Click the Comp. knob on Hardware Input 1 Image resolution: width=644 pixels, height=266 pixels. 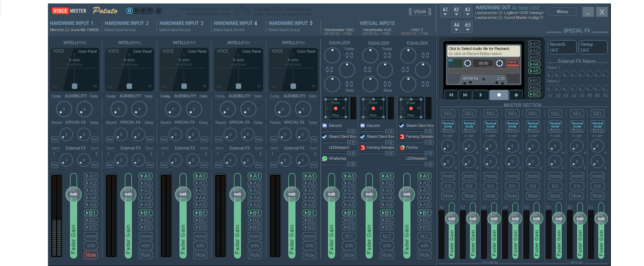coord(64,109)
